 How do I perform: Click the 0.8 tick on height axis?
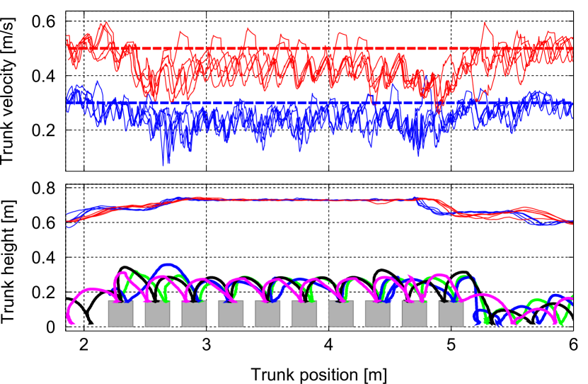click(43, 188)
